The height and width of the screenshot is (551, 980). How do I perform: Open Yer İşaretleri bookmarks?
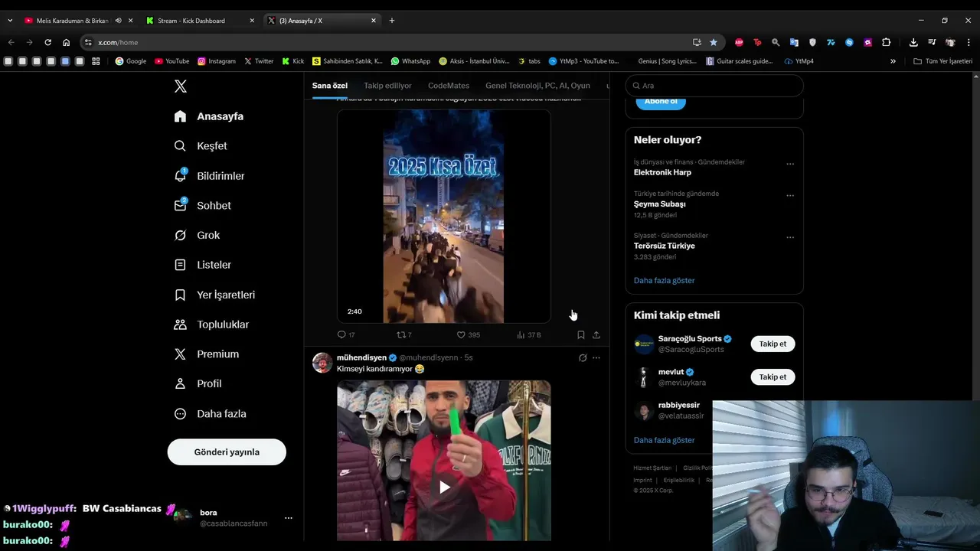214,295
